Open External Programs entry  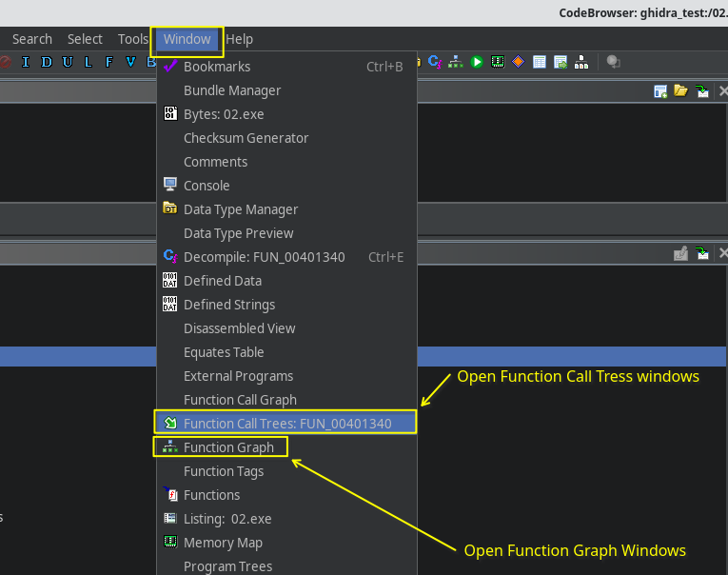click(x=286, y=376)
